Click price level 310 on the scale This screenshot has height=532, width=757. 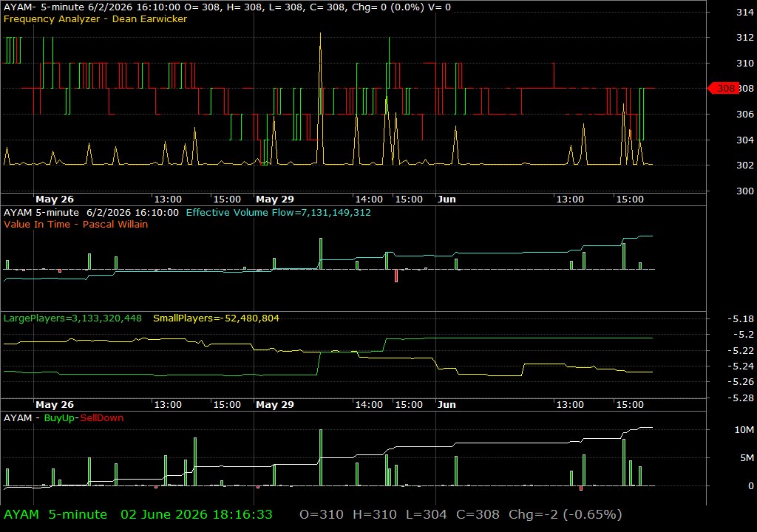(x=744, y=63)
